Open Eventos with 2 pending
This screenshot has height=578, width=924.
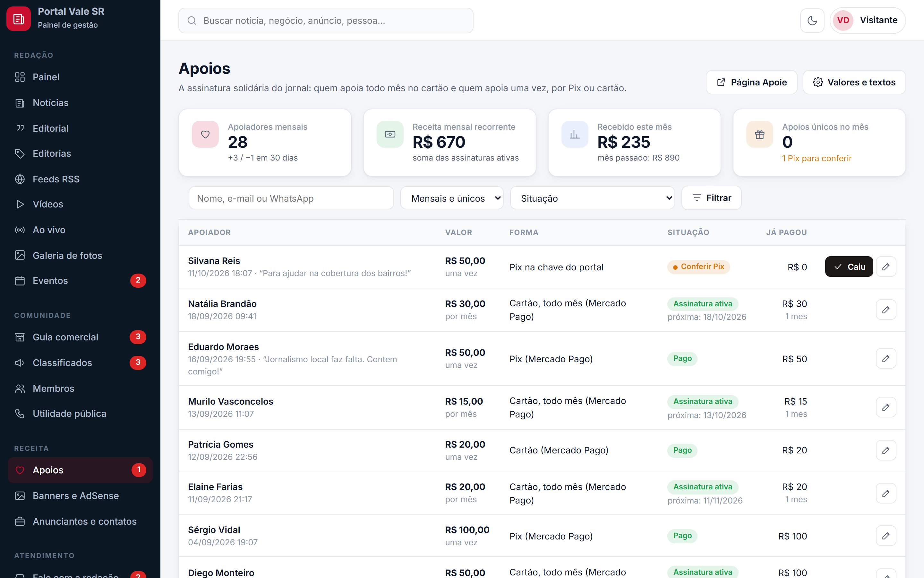click(x=80, y=281)
